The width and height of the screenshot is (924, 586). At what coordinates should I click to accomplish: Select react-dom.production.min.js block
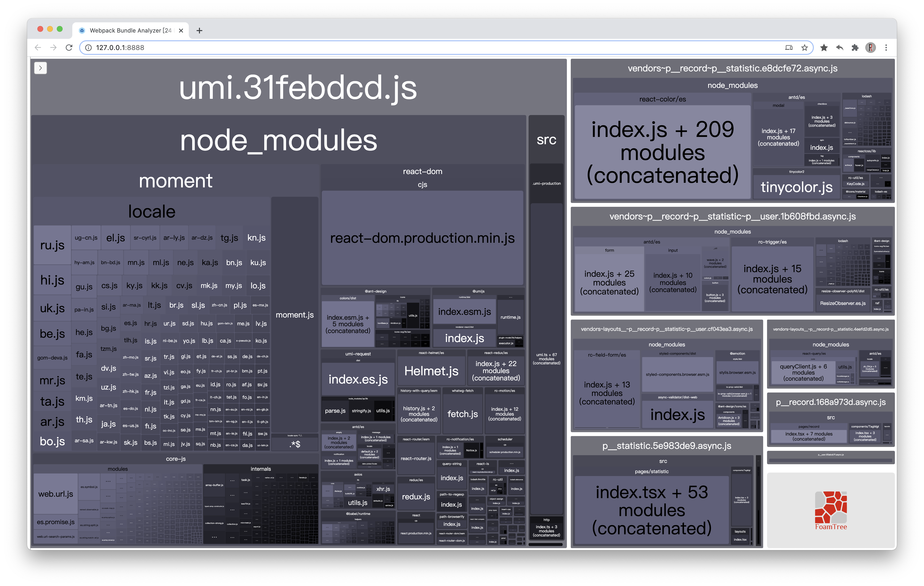422,238
